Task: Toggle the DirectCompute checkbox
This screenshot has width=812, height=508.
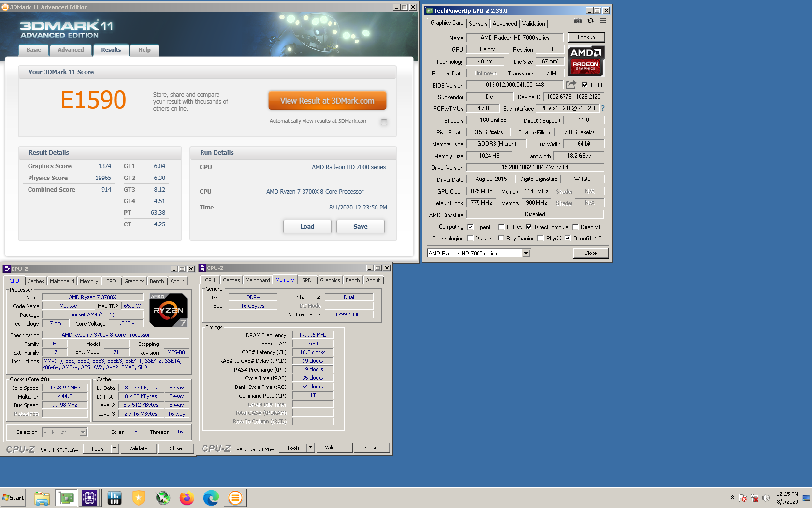Action: coord(529,227)
